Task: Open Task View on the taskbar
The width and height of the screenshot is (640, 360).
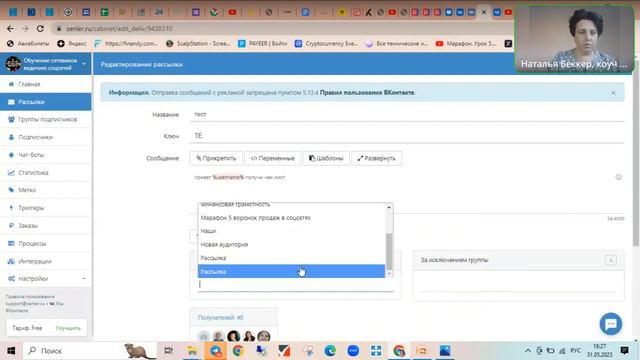Action: [168, 351]
